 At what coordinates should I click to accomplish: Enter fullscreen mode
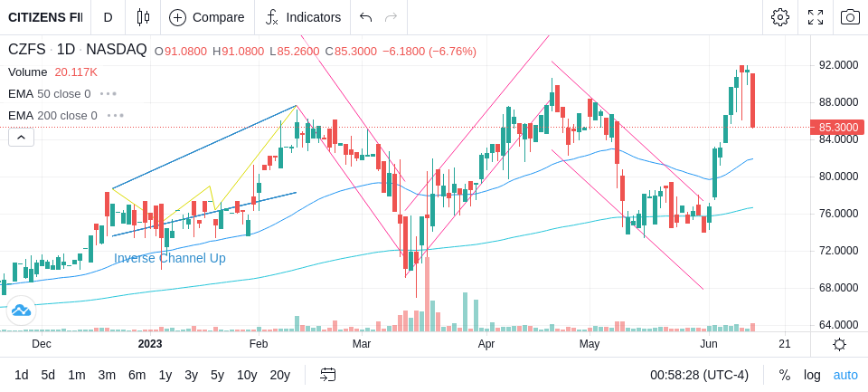tap(816, 17)
